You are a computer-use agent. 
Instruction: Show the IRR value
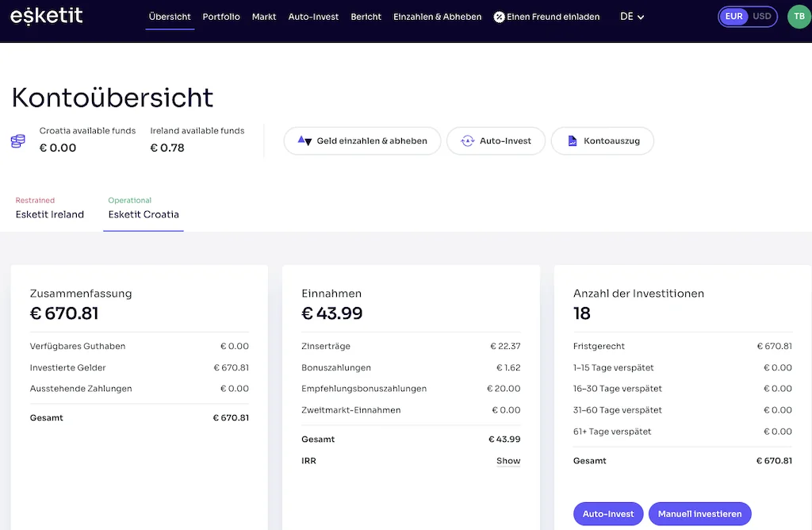[507, 460]
